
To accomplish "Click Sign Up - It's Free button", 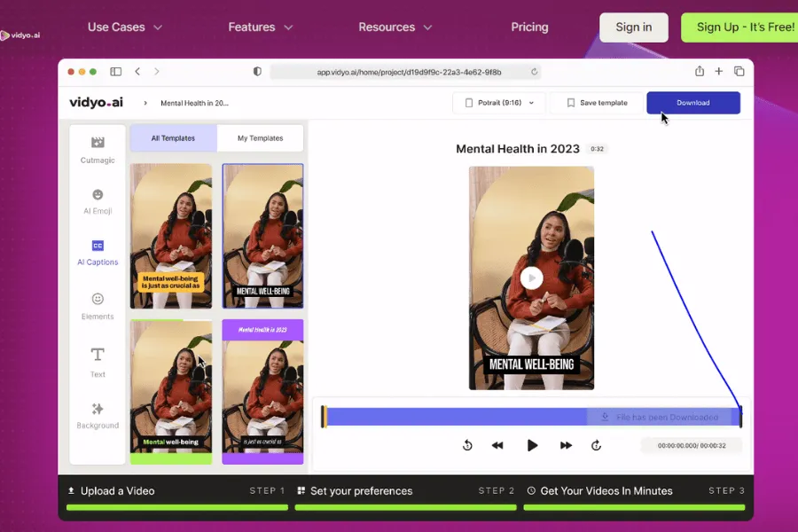I will click(x=739, y=27).
